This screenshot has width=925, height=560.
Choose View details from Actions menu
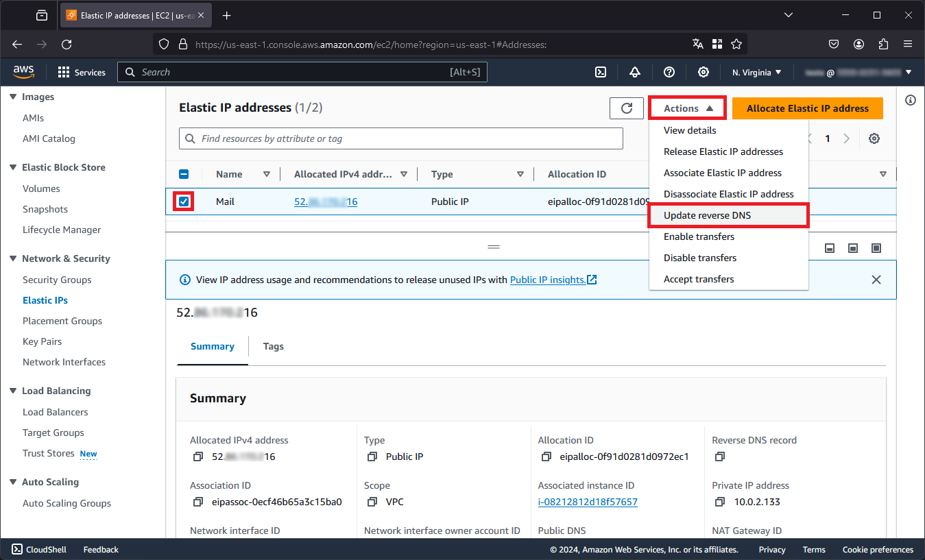coord(729,130)
